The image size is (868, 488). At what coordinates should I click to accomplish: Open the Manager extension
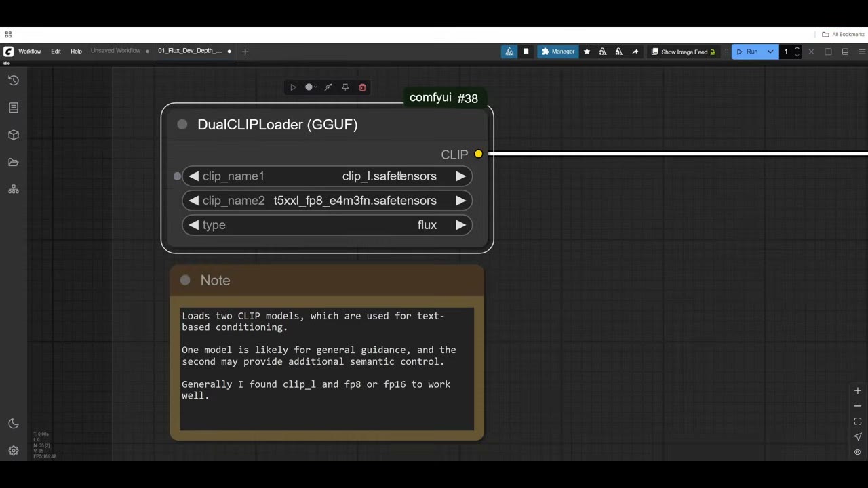tap(557, 52)
